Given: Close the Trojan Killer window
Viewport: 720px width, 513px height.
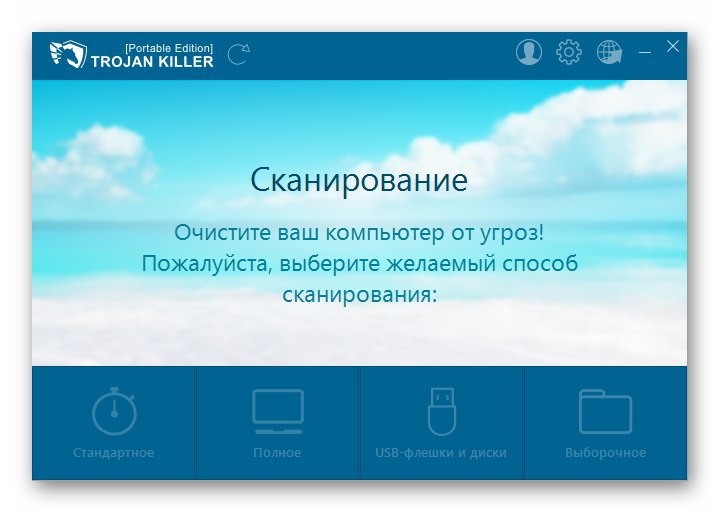Looking at the screenshot, I should [x=672, y=46].
